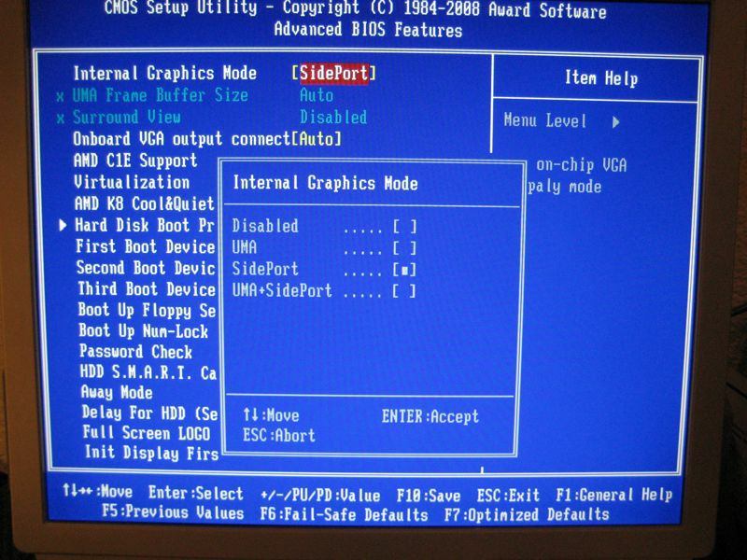
Task: Select Boot Up Floppy Seek row
Action: [x=148, y=311]
